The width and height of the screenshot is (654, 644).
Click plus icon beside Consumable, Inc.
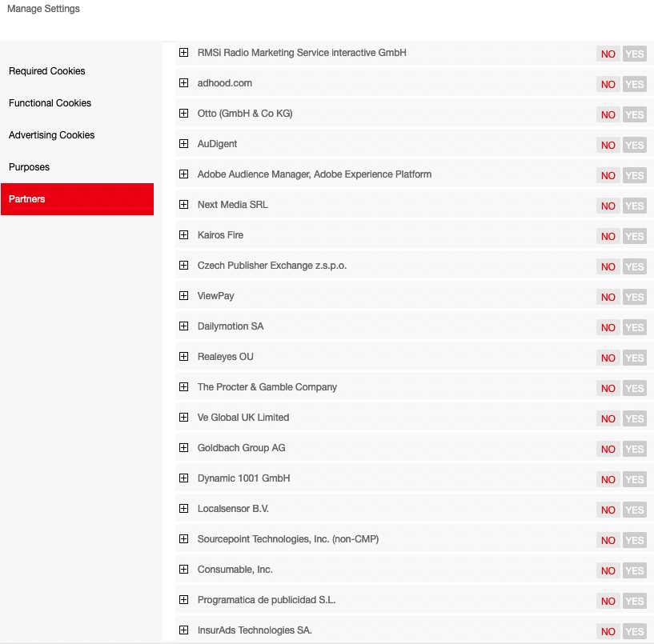[183, 570]
